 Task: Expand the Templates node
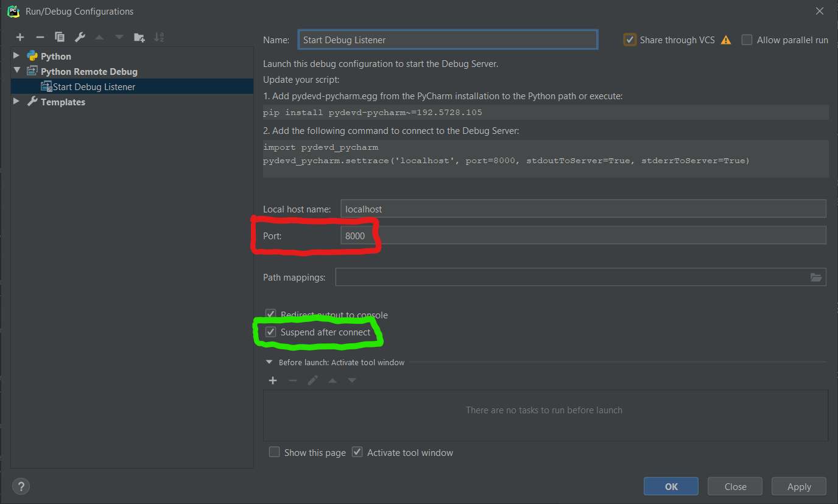16,102
